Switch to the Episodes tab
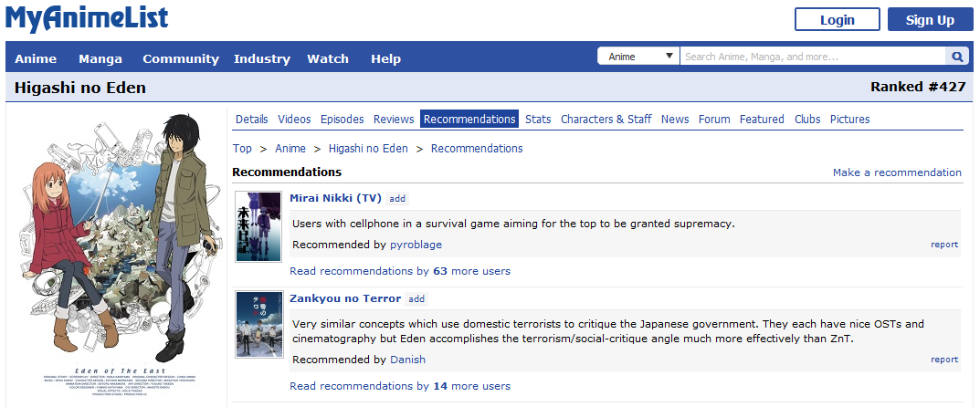980x407 pixels. [342, 120]
